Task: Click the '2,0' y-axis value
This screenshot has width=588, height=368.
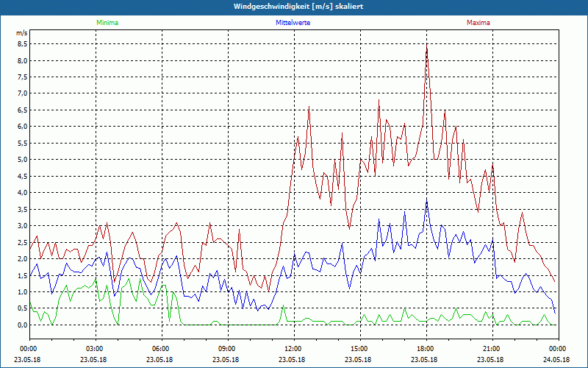Action: (x=23, y=259)
